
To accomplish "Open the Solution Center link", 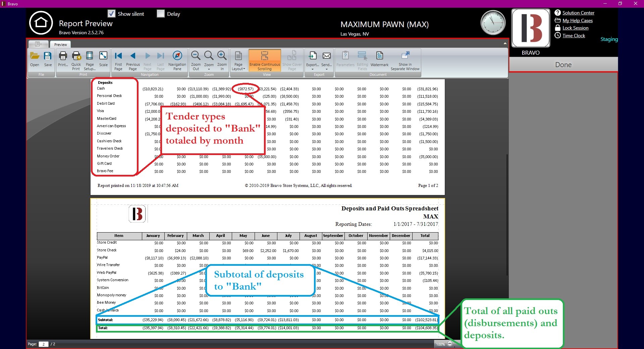I will pos(578,13).
